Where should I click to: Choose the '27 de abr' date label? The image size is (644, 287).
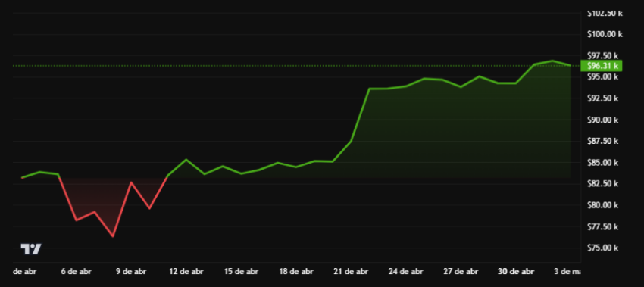461,271
